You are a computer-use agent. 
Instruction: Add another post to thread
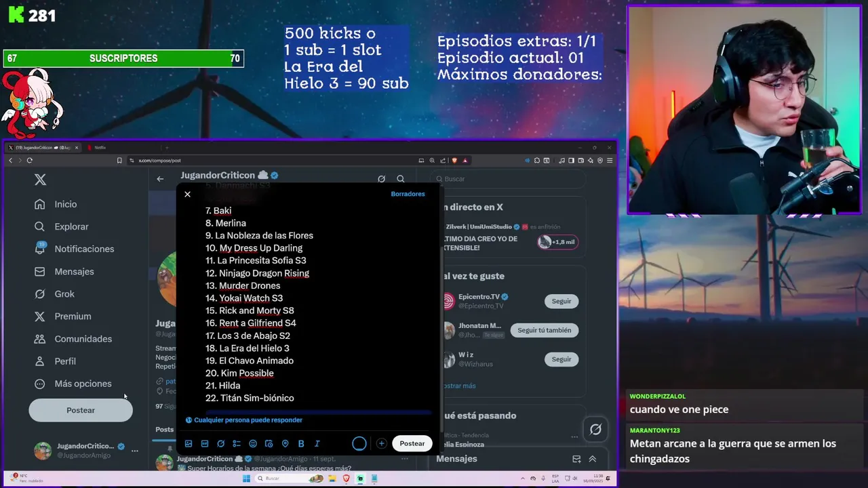click(382, 443)
